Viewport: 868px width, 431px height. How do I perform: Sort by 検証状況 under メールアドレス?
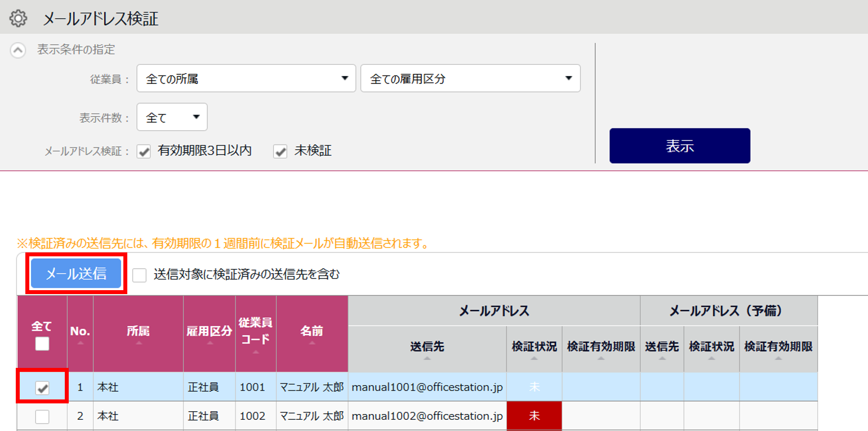[x=534, y=349]
